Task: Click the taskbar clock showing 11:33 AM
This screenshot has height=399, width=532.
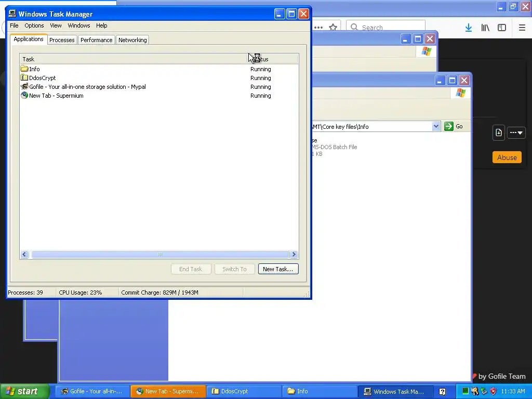Action: [x=513, y=391]
